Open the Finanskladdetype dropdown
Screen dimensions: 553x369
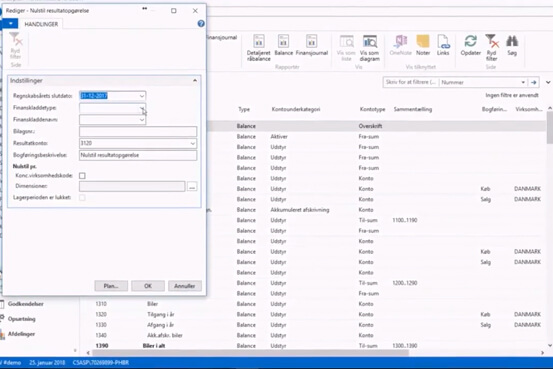point(142,108)
